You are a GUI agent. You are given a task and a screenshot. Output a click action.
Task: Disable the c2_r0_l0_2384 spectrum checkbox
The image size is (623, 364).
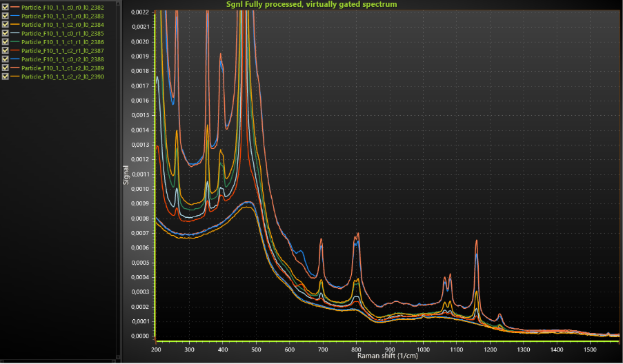(5, 25)
